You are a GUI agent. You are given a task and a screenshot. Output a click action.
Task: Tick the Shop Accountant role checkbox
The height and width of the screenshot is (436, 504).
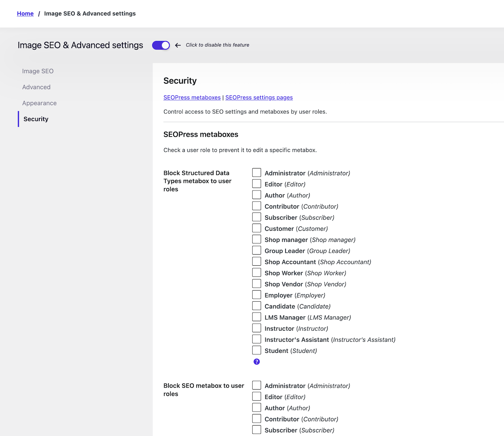tap(257, 261)
